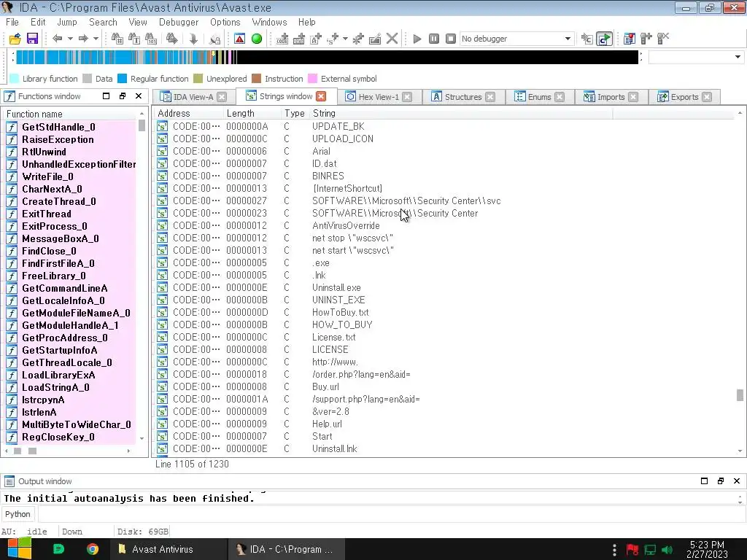The image size is (747, 560).
Task: Click the Convert to code toolbar icon
Action: click(282, 39)
